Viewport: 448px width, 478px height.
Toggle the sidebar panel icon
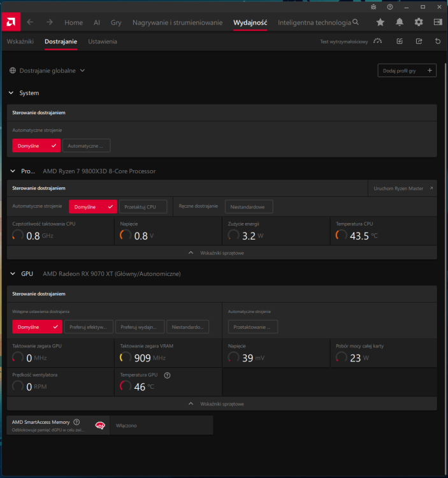click(438, 22)
